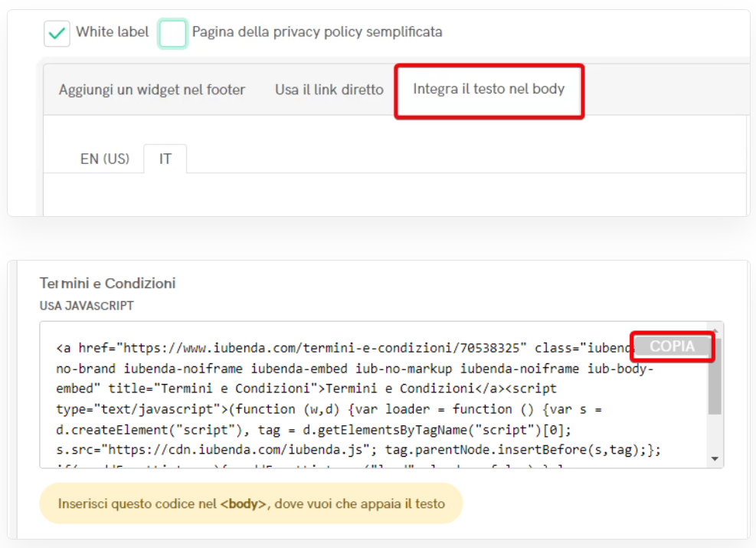The height and width of the screenshot is (548, 756).
Task: Click the COPIA button to copy code
Action: 672,346
